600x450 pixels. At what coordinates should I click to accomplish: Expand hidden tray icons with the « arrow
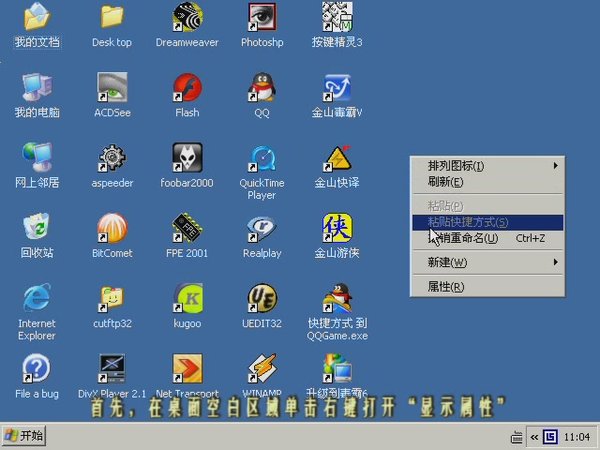[534, 437]
